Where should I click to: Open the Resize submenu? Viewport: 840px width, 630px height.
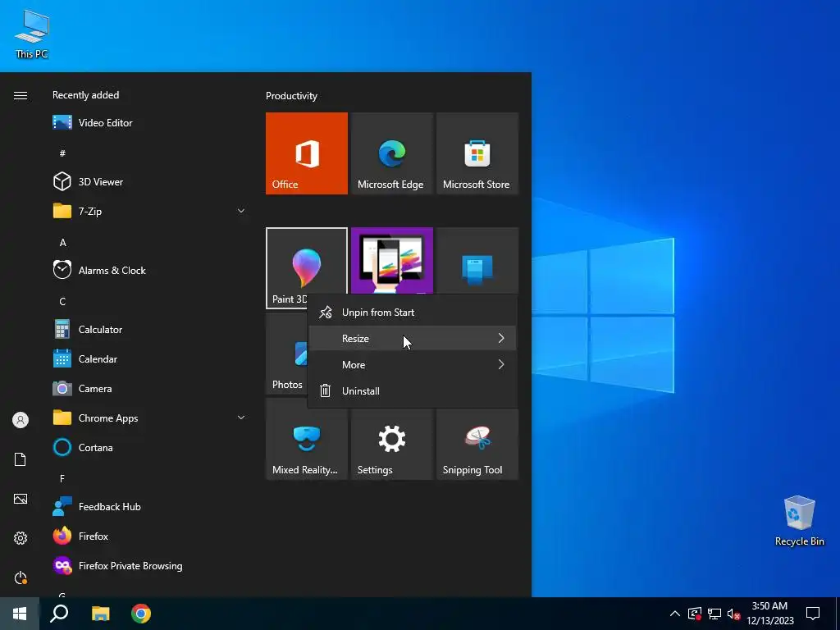[413, 339]
